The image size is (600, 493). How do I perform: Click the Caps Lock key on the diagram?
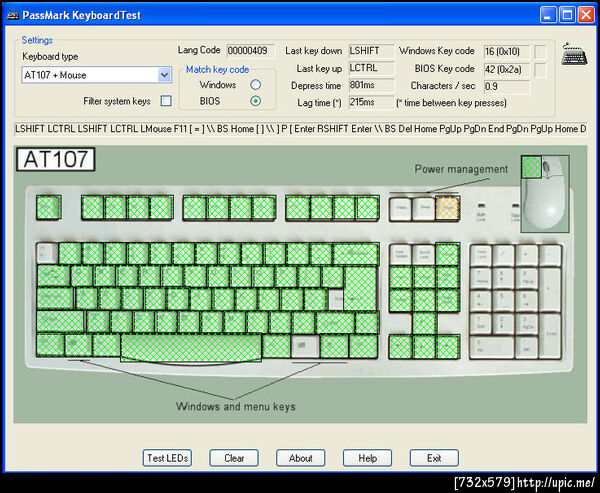click(x=55, y=299)
